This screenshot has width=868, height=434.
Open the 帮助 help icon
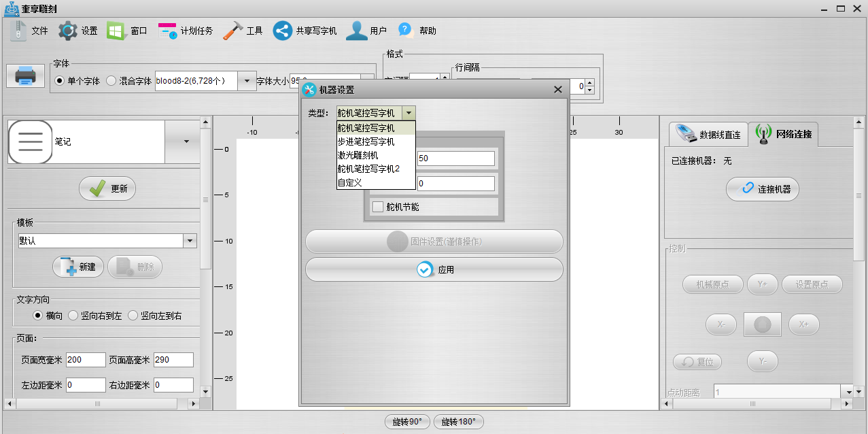click(406, 30)
